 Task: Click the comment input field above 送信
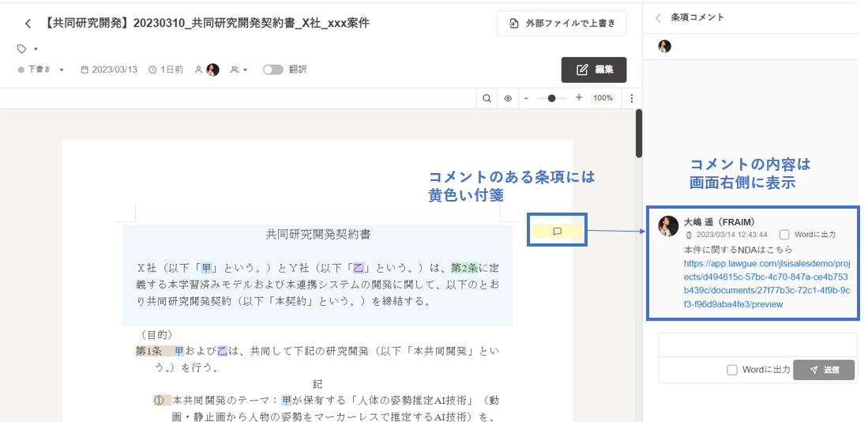click(757, 345)
